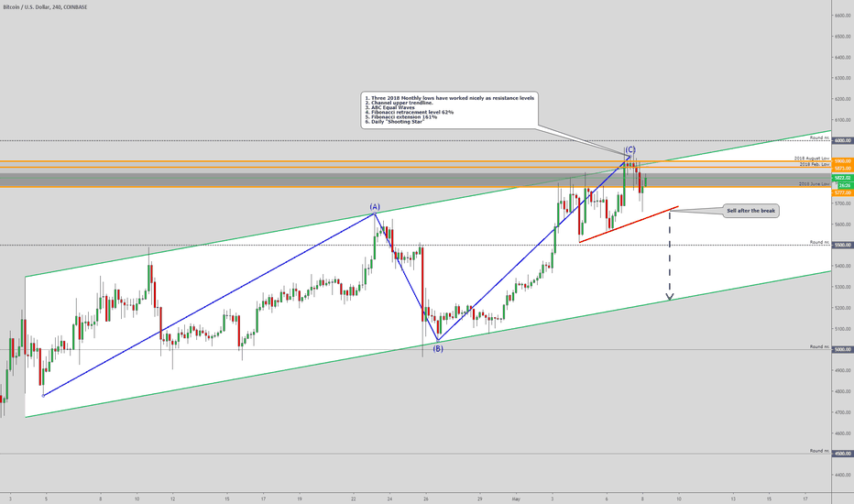Select the dashed downward target arrow

click(x=670, y=255)
